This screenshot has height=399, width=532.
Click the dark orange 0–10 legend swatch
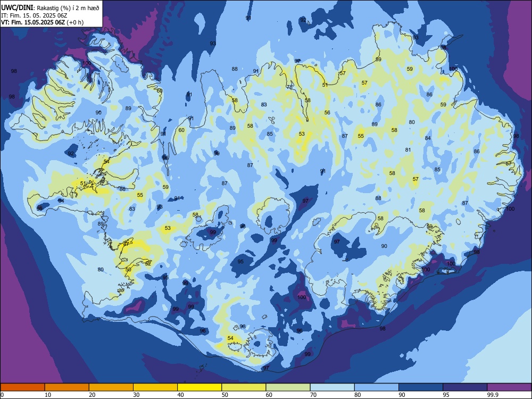coord(22,387)
